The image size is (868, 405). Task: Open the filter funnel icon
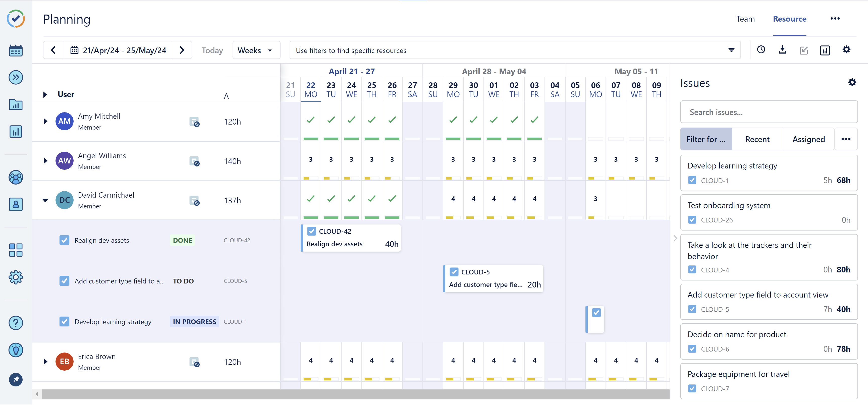pyautogui.click(x=731, y=50)
